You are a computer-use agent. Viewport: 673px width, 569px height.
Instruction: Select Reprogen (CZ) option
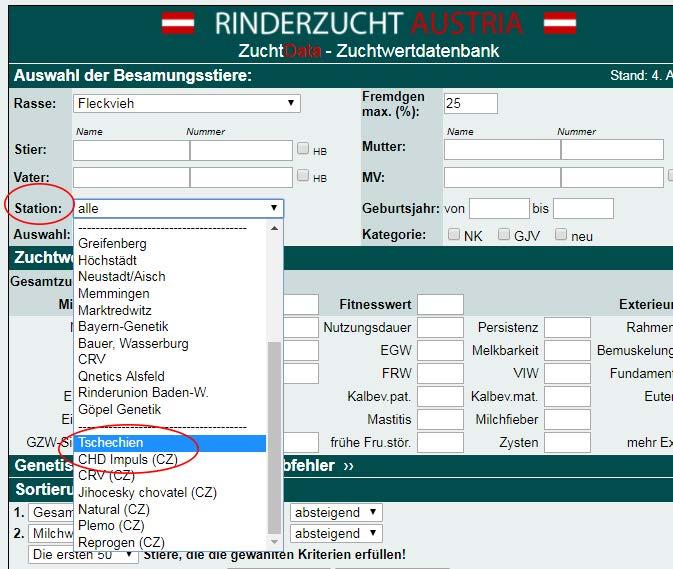pos(170,542)
